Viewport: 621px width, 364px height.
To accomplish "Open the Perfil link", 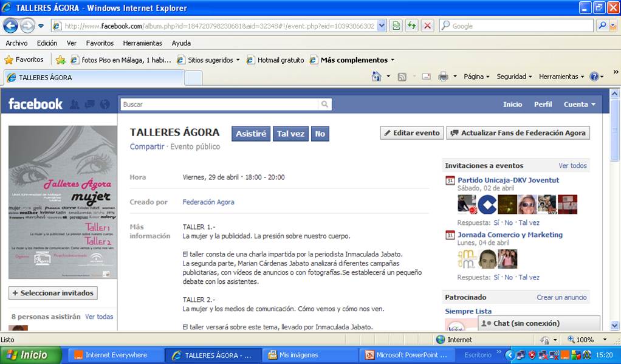I will (543, 105).
